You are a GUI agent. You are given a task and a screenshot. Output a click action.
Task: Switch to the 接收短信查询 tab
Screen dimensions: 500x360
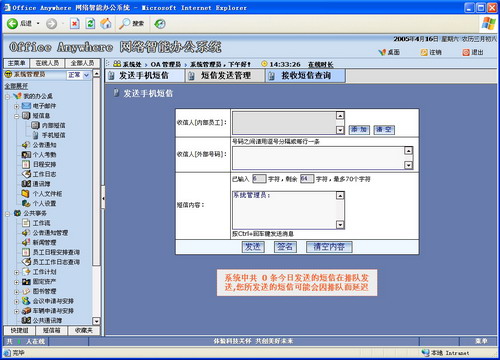[306, 76]
